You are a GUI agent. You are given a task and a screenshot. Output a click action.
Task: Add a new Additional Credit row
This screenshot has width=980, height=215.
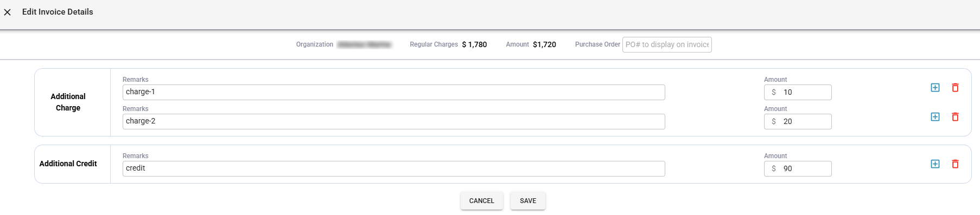pyautogui.click(x=935, y=164)
